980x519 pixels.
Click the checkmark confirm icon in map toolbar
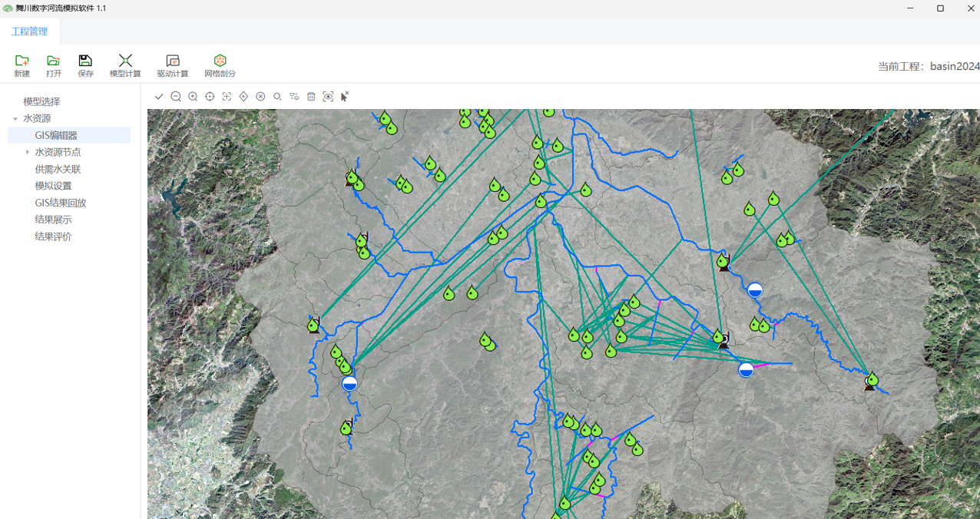[x=159, y=97]
